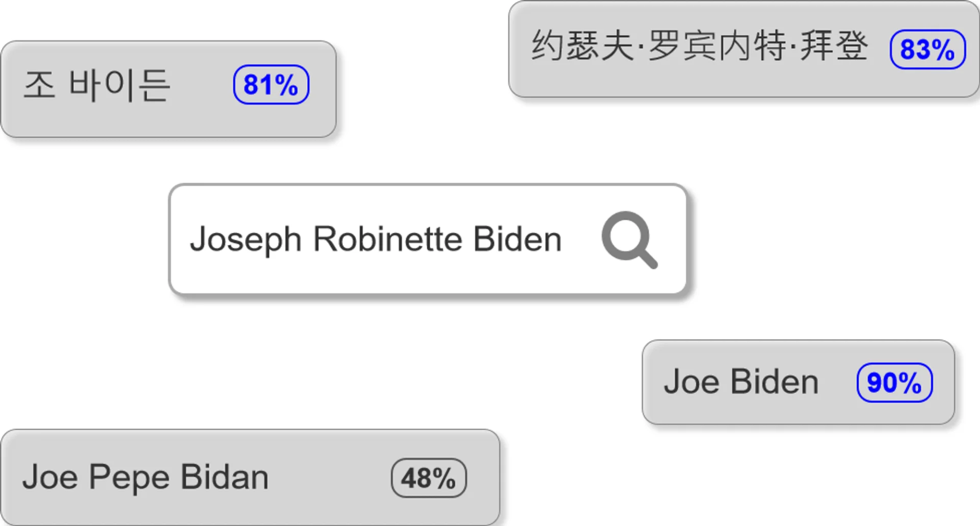Click the magnifying glass search icon
980x526 pixels.
click(x=629, y=239)
